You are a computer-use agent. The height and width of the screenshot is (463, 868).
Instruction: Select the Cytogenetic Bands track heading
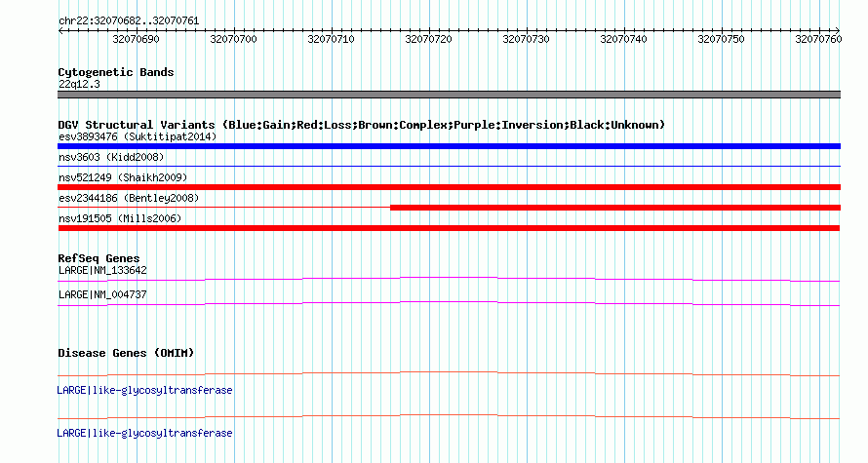(x=116, y=72)
